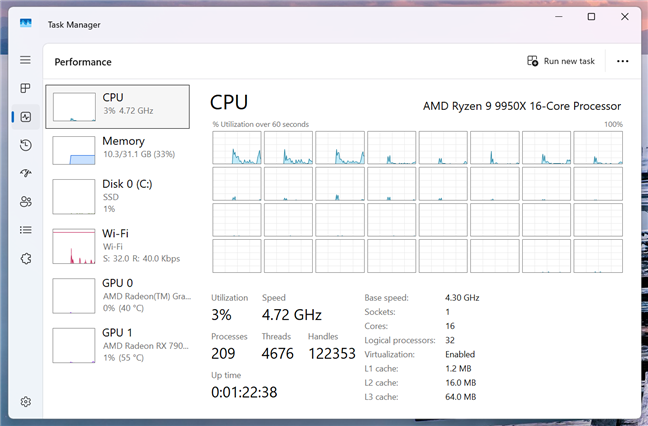Image resolution: width=648 pixels, height=426 pixels.
Task: Click the 3% utilization value
Action: pos(221,315)
